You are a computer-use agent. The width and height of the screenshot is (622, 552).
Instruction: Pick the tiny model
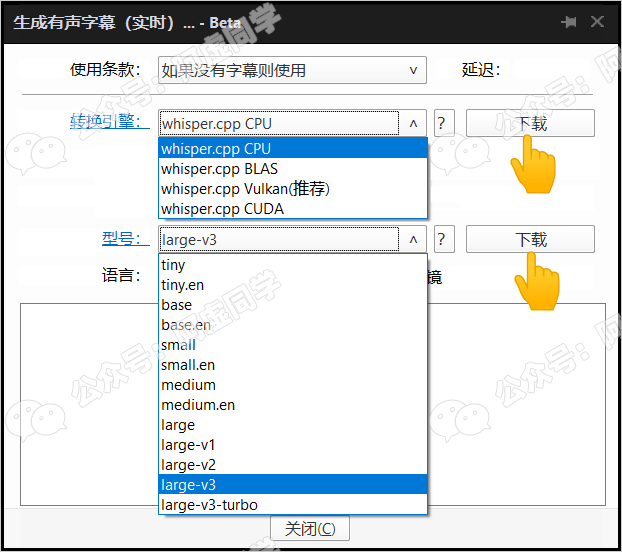(293, 264)
